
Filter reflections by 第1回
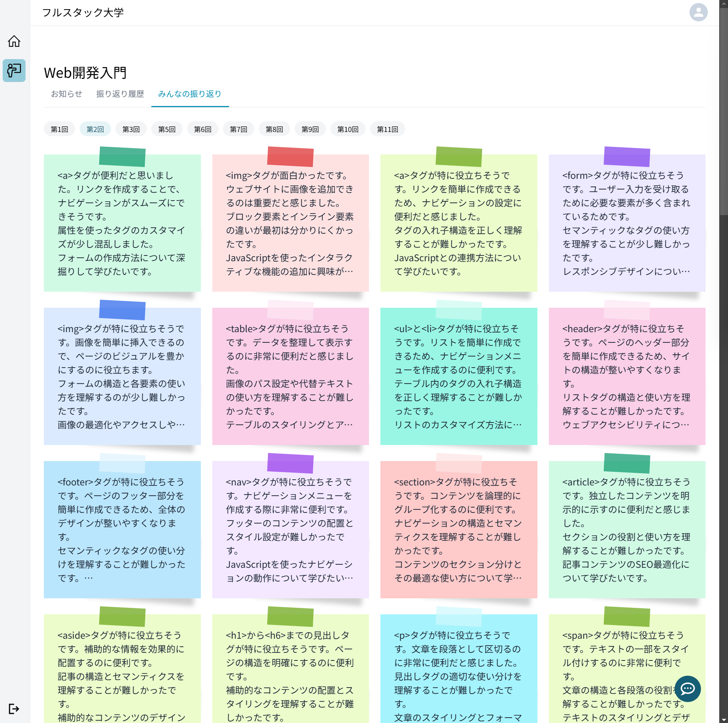coord(59,129)
